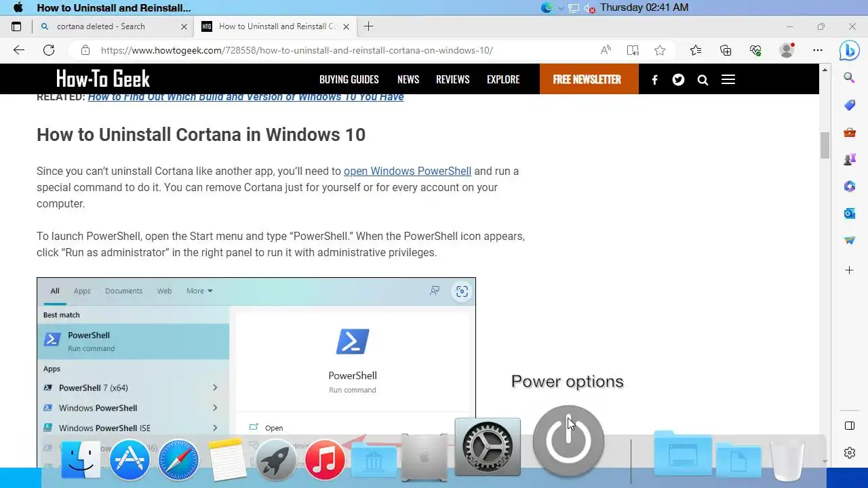Open the Edge sidebar Shopping tag icon
The width and height of the screenshot is (868, 488).
tap(849, 105)
